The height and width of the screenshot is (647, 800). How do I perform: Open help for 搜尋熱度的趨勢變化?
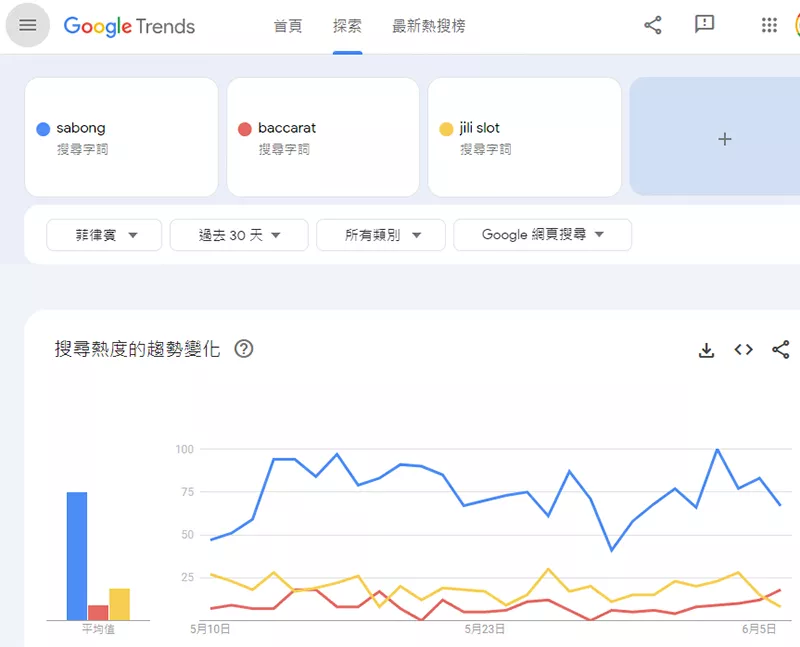pos(243,349)
